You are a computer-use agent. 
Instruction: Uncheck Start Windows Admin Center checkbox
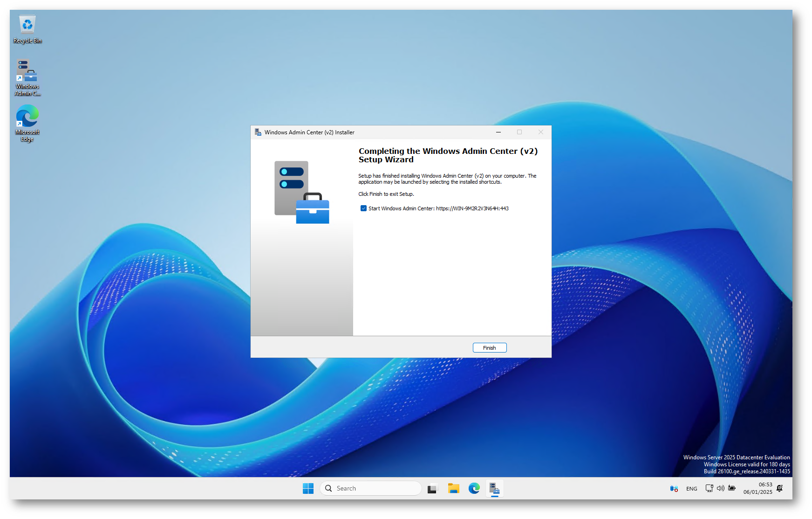(363, 208)
